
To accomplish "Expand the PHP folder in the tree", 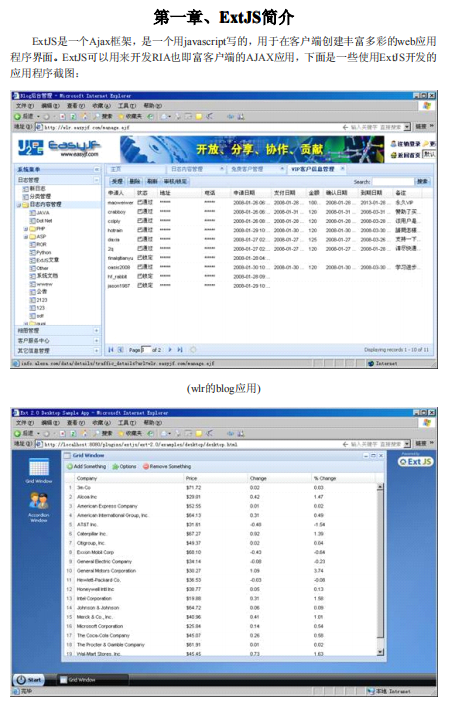I will click(x=26, y=229).
